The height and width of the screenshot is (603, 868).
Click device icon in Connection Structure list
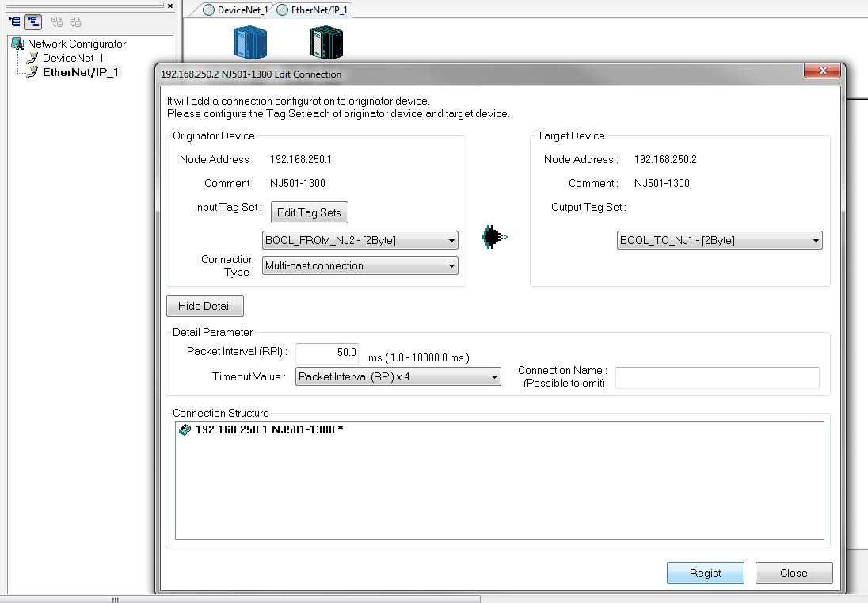pos(185,429)
